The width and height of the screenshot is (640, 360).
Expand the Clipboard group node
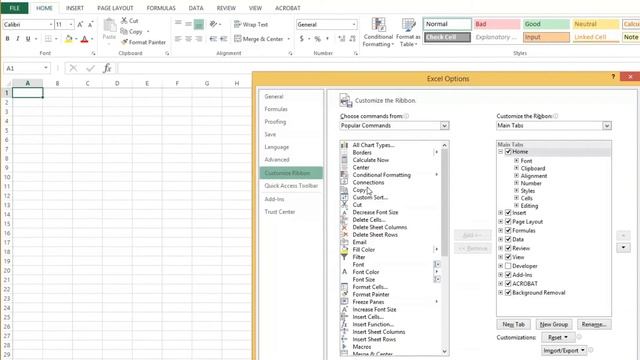[516, 168]
